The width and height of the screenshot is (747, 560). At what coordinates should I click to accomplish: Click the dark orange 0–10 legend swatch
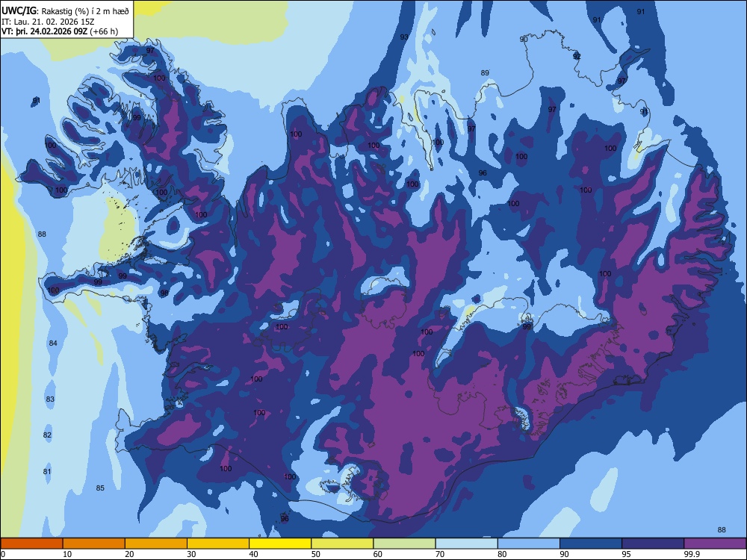32,544
